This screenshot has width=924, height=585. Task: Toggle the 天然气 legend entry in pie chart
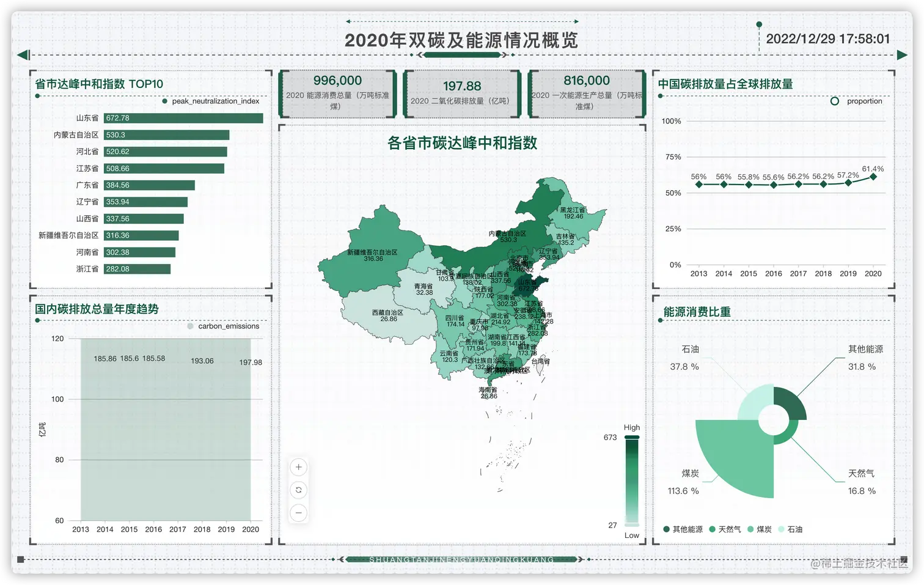click(725, 529)
